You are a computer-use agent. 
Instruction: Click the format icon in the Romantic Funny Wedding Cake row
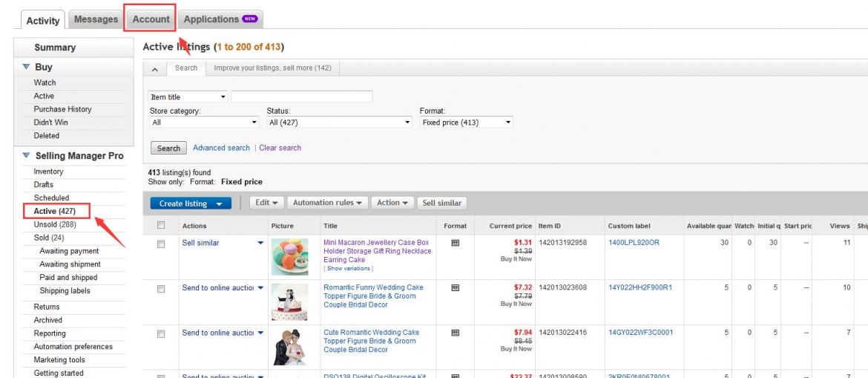[x=456, y=287]
